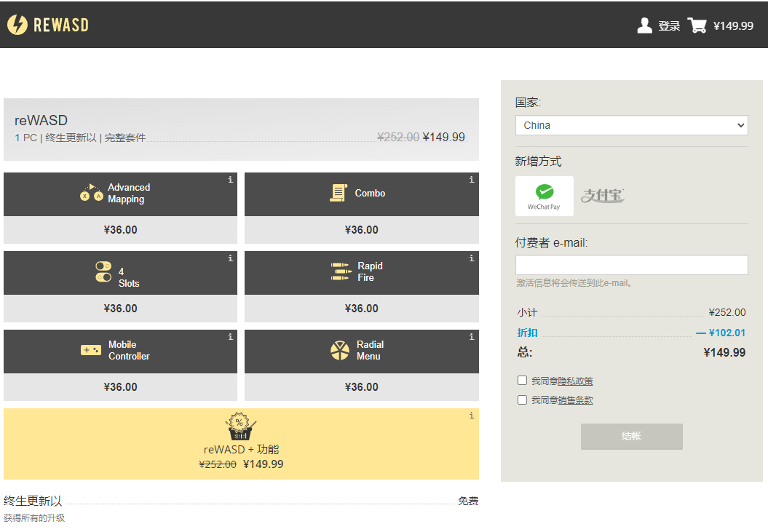Show info for the Combo feature

tap(472, 180)
